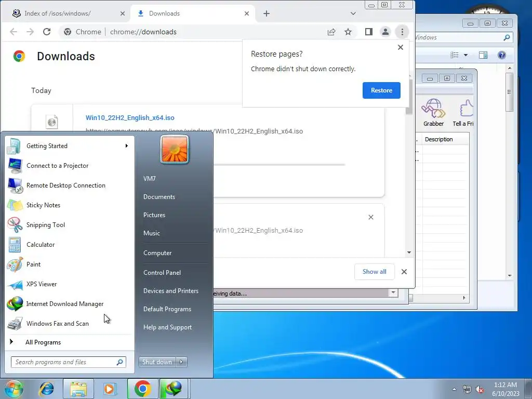Open VM7 user folder
532x399 pixels.
click(150, 179)
